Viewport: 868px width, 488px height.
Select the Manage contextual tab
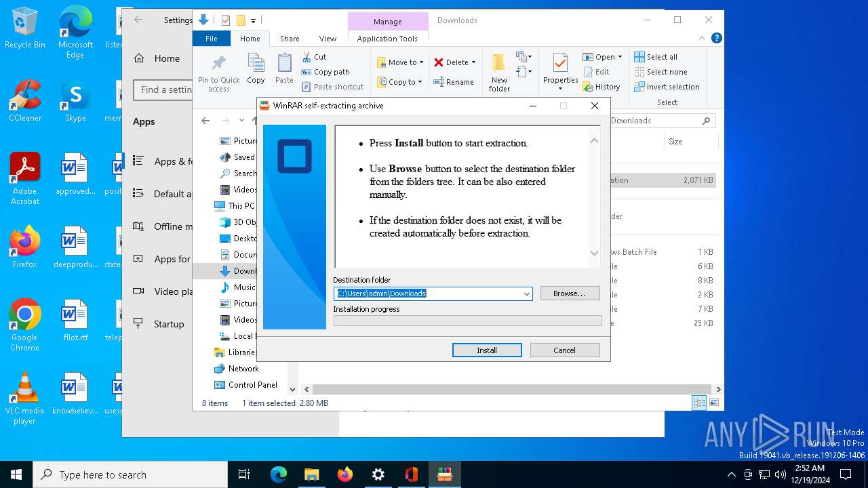(387, 22)
